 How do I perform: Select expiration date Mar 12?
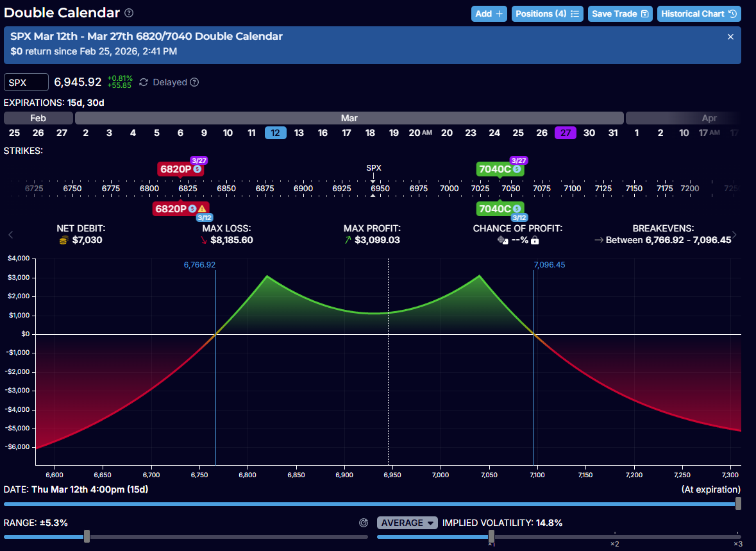click(275, 133)
